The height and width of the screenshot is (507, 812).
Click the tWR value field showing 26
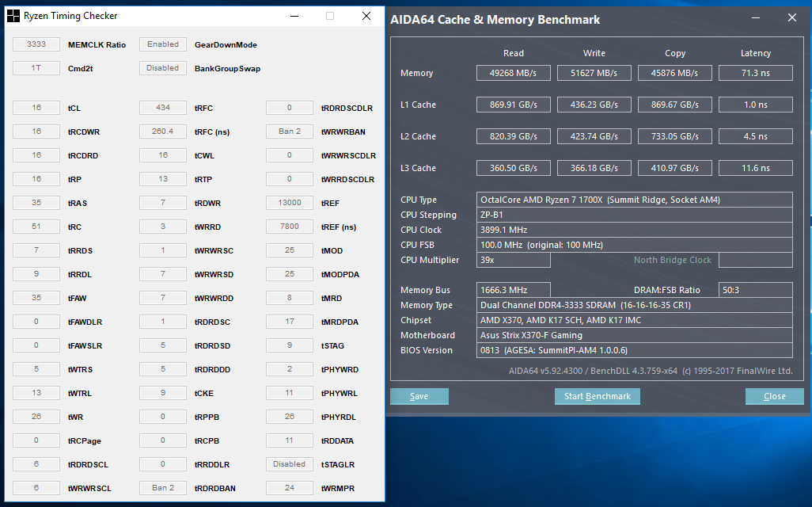click(x=36, y=416)
